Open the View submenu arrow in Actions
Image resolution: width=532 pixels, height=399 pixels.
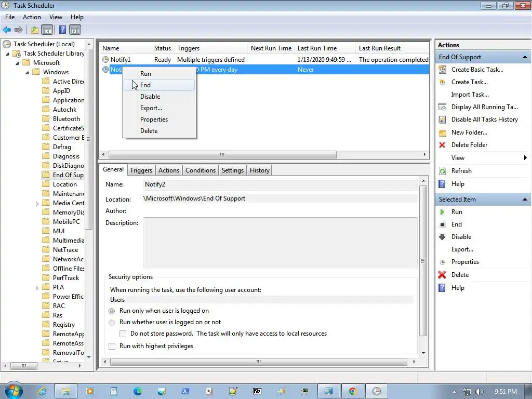point(525,158)
